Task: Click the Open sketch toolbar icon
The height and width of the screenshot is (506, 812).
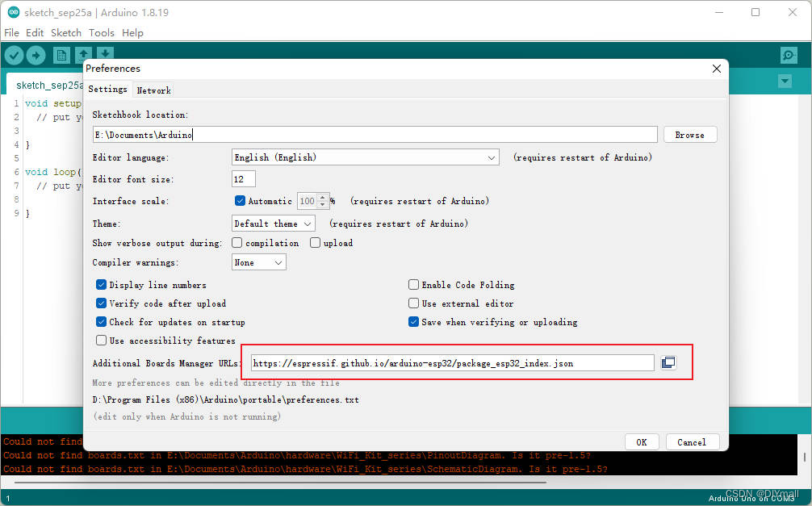Action: click(83, 52)
